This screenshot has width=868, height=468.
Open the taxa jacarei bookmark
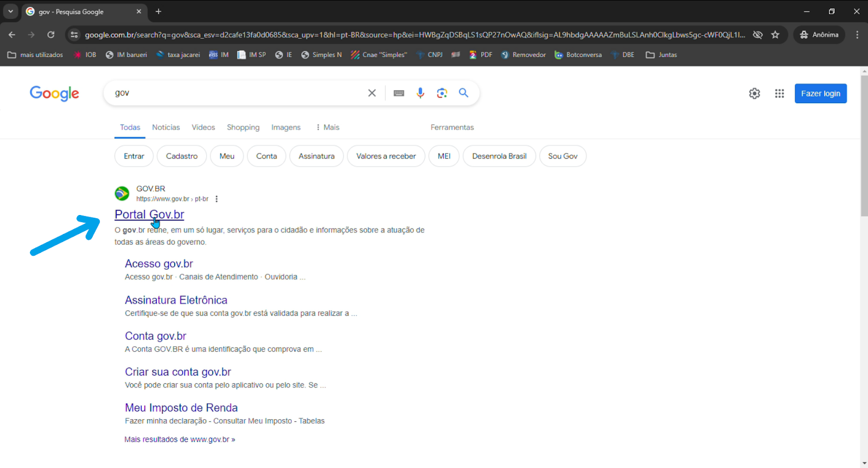coord(178,55)
